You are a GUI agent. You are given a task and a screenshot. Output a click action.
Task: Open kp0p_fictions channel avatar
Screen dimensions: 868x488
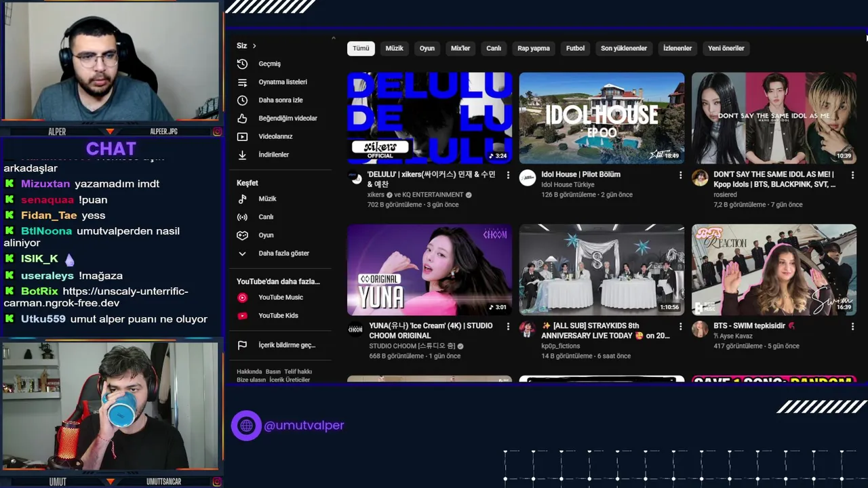(528, 329)
